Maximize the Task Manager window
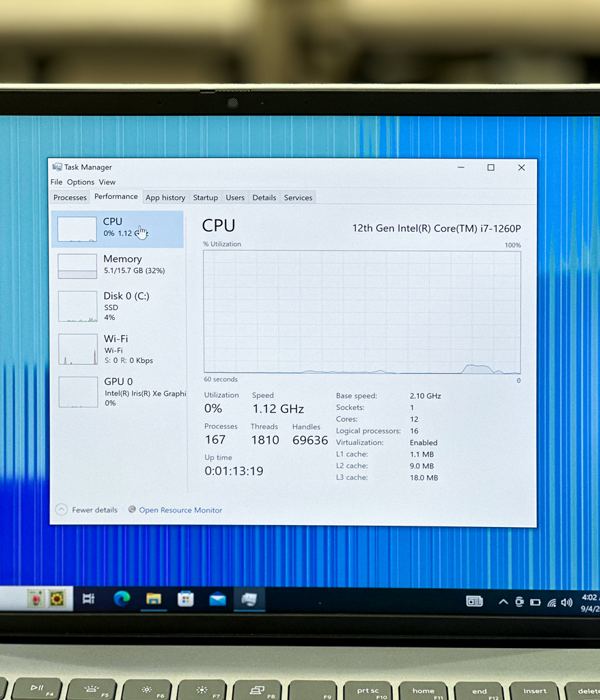 click(491, 167)
